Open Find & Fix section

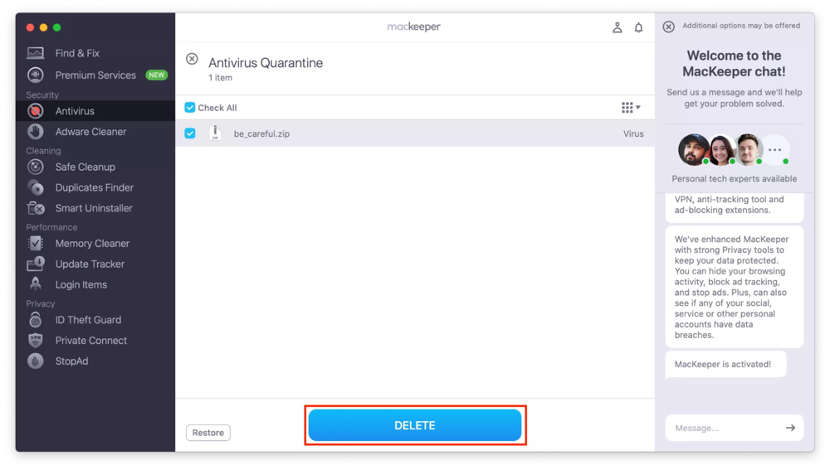[x=77, y=53]
